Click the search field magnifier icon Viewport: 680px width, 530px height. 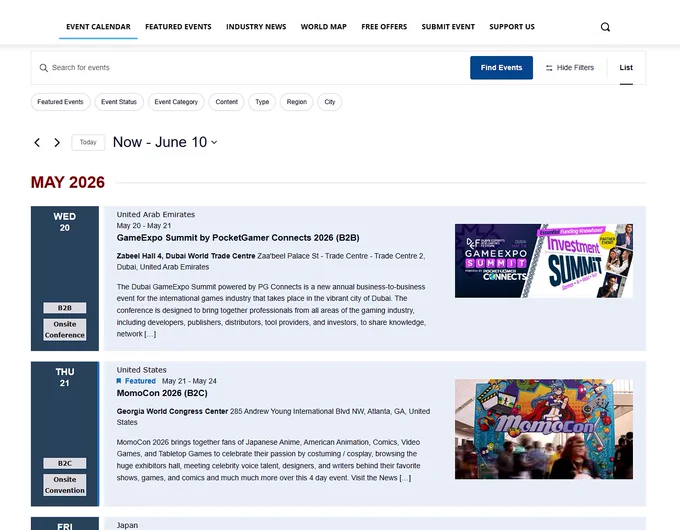(43, 68)
